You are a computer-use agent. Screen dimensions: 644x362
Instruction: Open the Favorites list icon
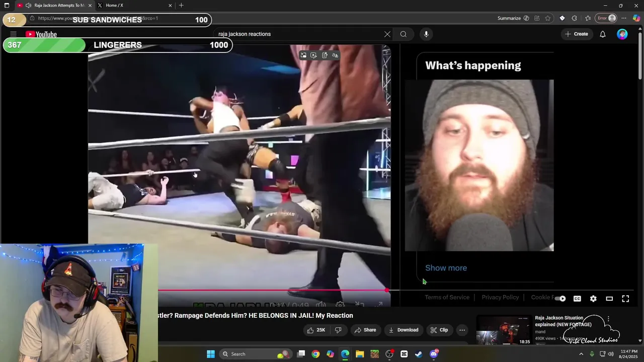588,18
